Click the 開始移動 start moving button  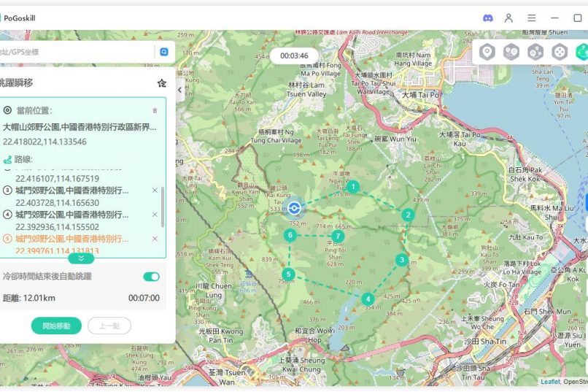pyautogui.click(x=56, y=326)
